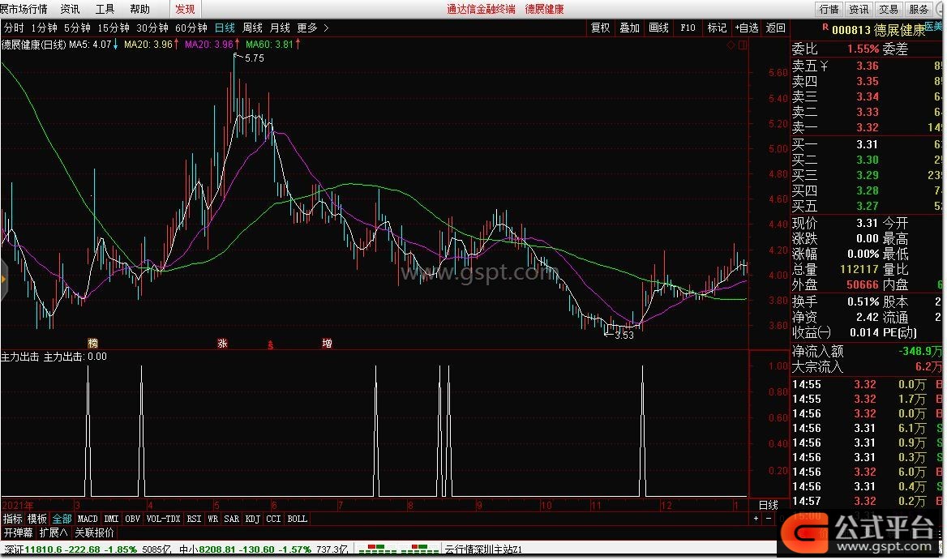This screenshot has width=947, height=560.
Task: Click the 医美 sector link
Action: (934, 26)
